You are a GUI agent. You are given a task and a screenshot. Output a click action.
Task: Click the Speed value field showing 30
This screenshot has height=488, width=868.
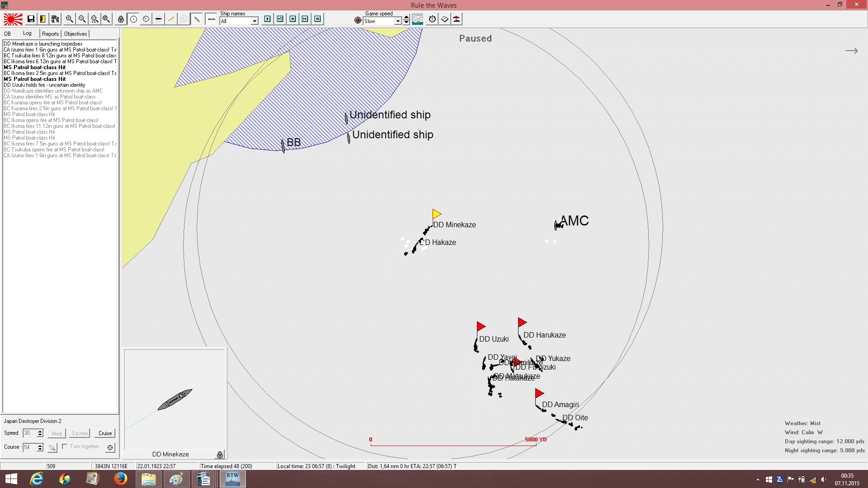coord(29,433)
